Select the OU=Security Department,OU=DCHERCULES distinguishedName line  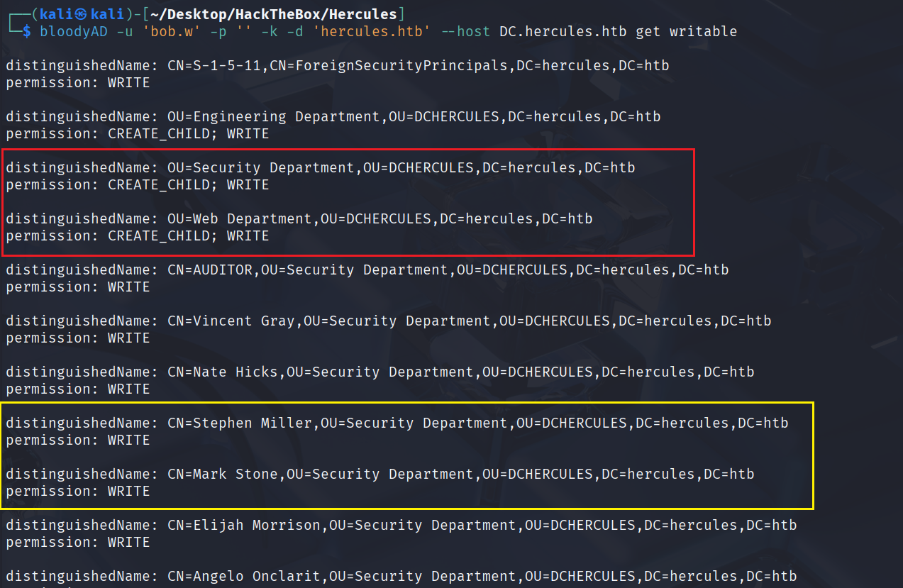(x=321, y=168)
